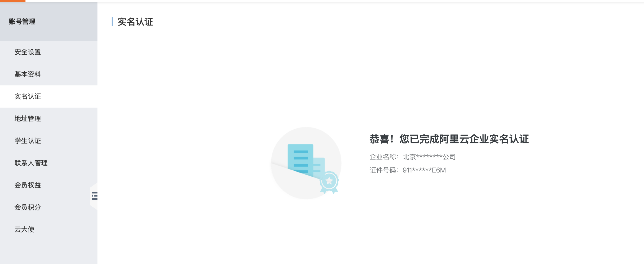Select 实名认证 in the sidebar menu

(x=28, y=97)
